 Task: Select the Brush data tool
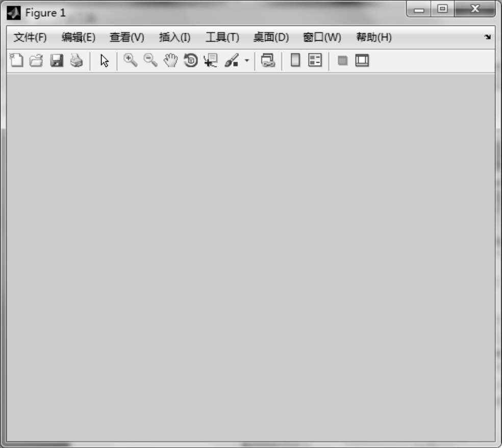[232, 61]
